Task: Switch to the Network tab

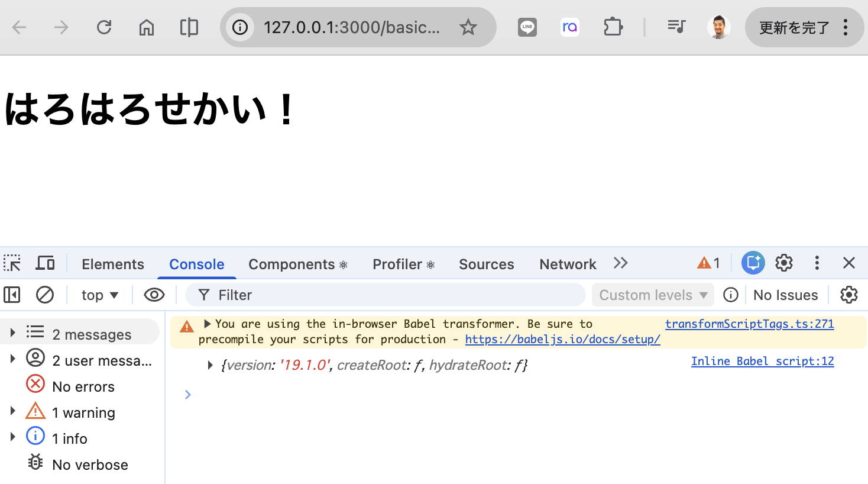Action: (567, 264)
